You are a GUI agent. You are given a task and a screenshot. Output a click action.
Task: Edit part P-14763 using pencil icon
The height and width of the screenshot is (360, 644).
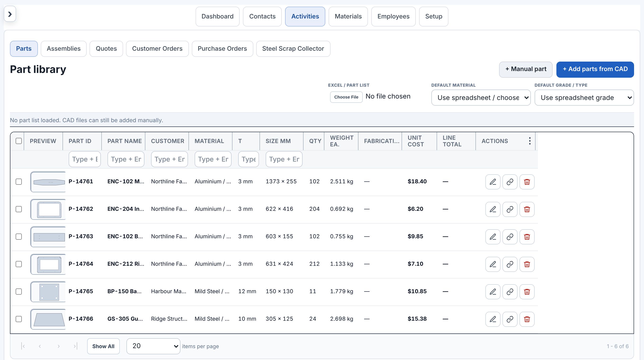pyautogui.click(x=493, y=237)
